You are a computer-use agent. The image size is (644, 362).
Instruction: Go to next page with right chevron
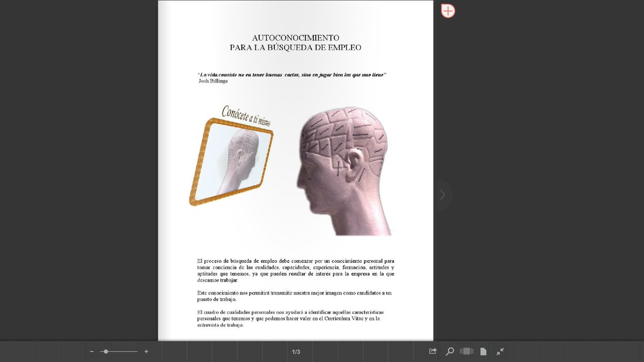pos(442,195)
